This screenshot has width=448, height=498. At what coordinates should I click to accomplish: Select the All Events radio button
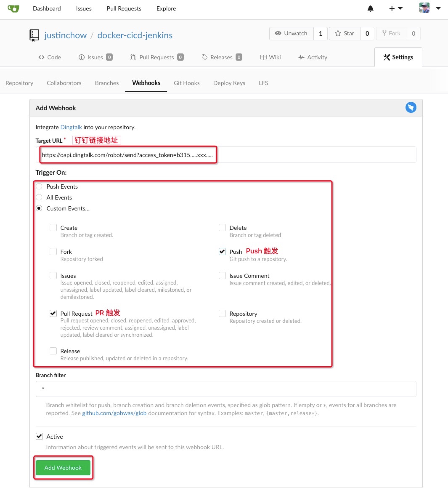39,197
